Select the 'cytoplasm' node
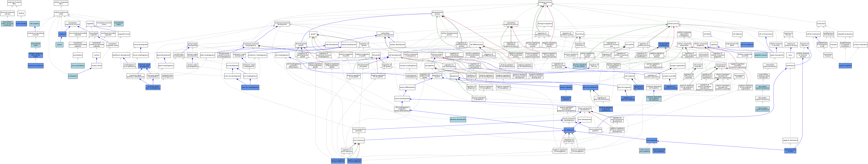 tap(62, 34)
